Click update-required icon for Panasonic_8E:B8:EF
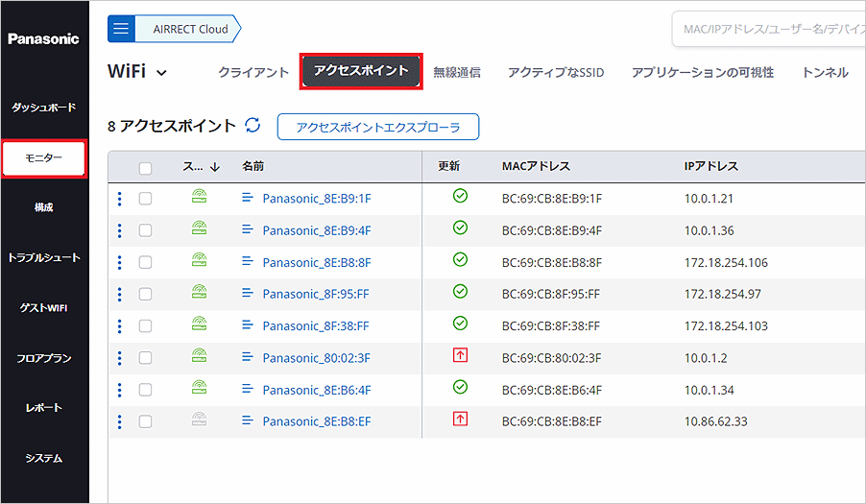 click(x=460, y=419)
